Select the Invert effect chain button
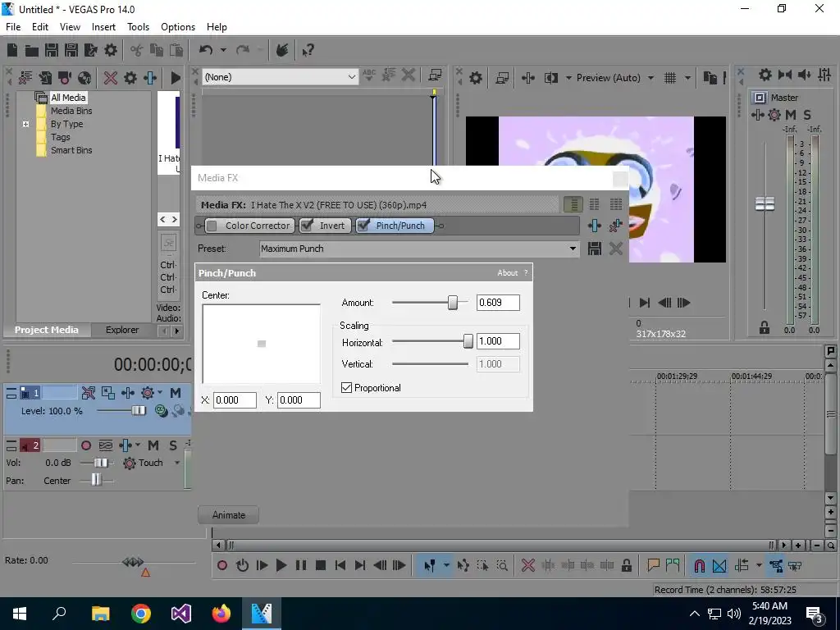840x630 pixels. pos(325,226)
